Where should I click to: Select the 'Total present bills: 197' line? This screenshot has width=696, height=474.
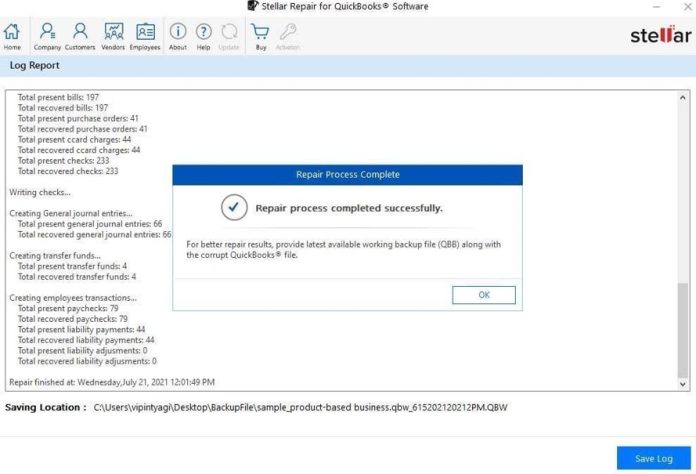click(x=58, y=97)
